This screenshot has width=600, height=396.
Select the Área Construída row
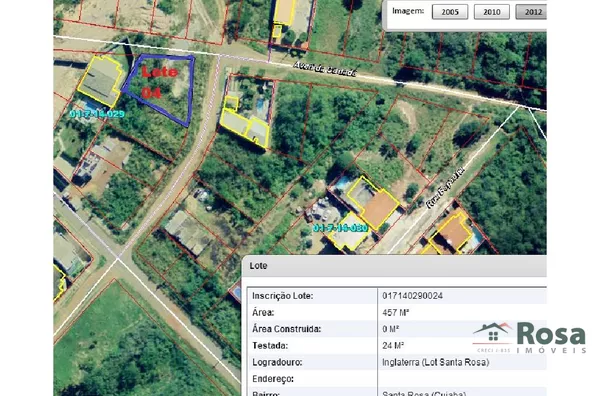[397, 329]
